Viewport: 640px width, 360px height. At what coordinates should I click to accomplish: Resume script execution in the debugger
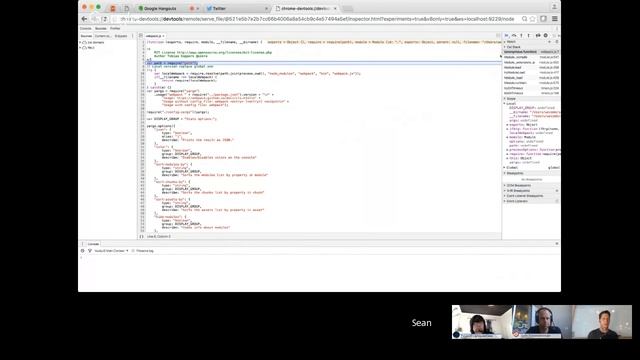(x=507, y=36)
